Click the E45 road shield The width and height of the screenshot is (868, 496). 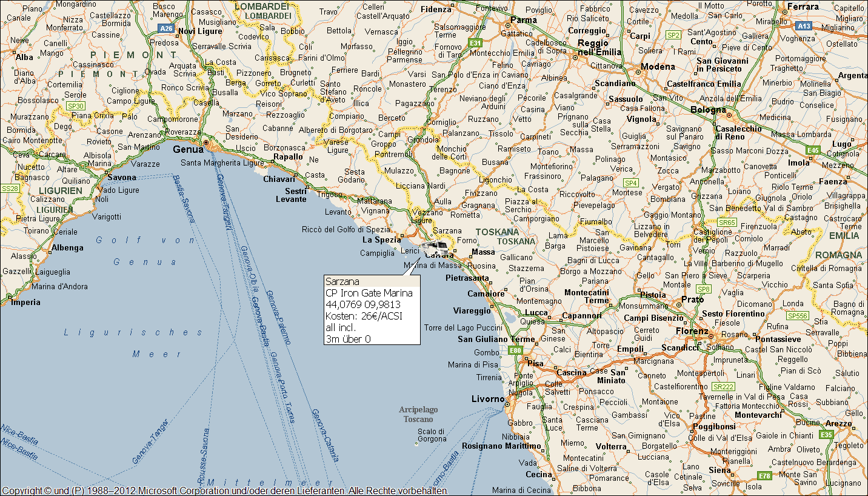point(813,150)
